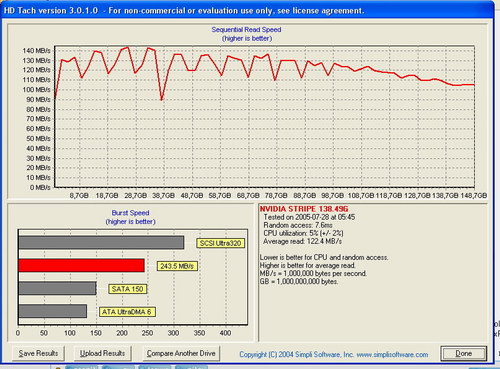
Task: Click the Sequential Read Speed title
Action: 246,30
